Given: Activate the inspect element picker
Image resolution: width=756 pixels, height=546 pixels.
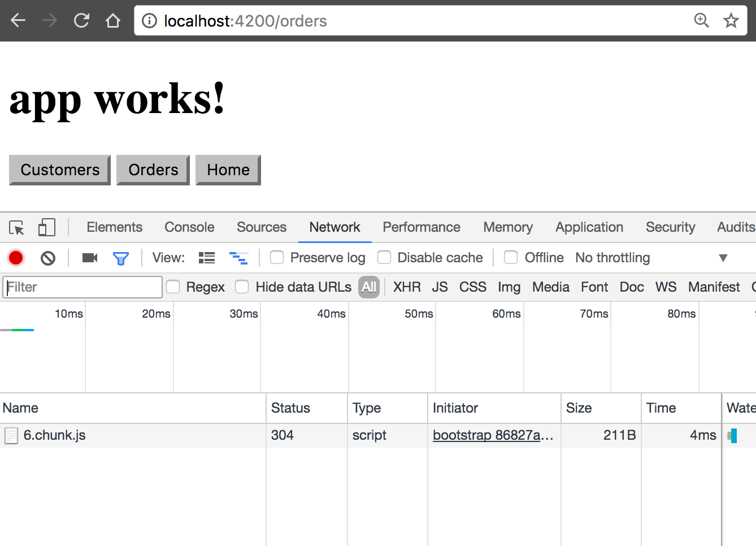Looking at the screenshot, I should coord(17,228).
